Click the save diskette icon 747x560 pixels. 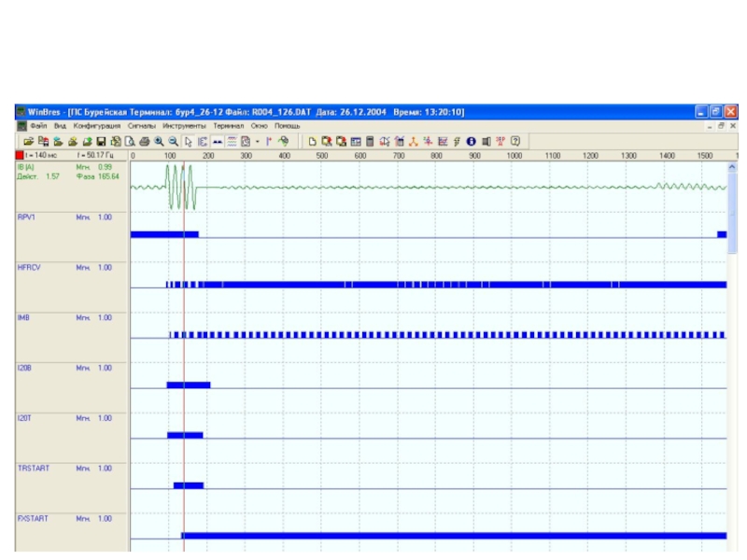coord(101,141)
